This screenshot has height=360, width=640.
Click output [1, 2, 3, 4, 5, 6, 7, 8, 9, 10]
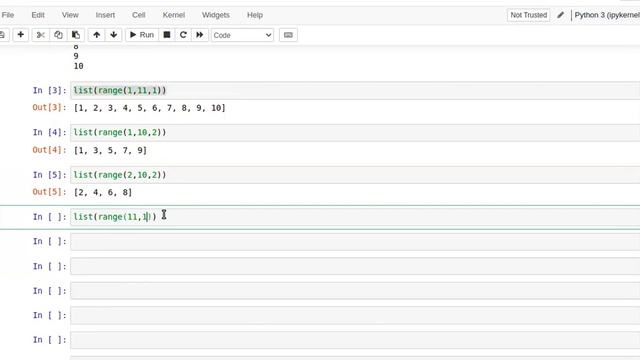pos(149,108)
